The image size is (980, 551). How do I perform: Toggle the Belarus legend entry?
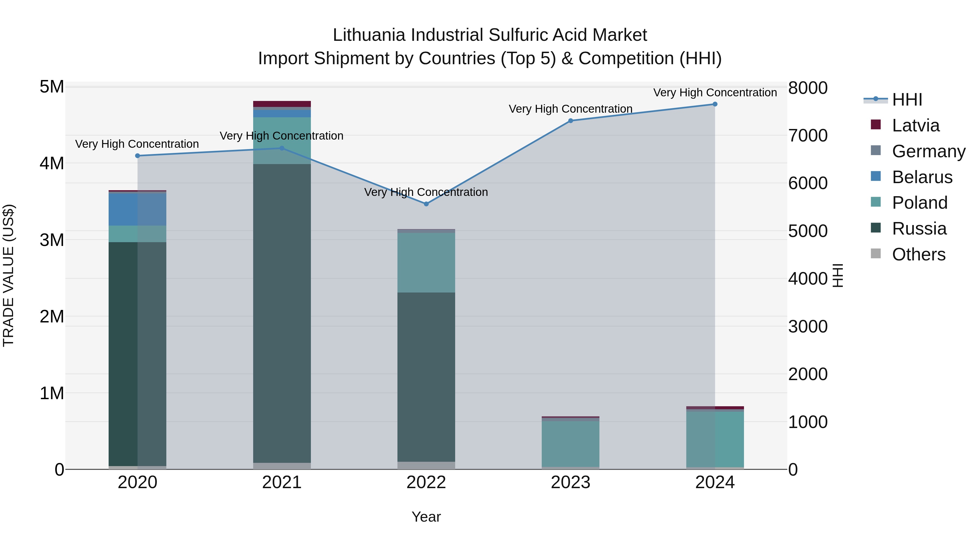point(911,177)
